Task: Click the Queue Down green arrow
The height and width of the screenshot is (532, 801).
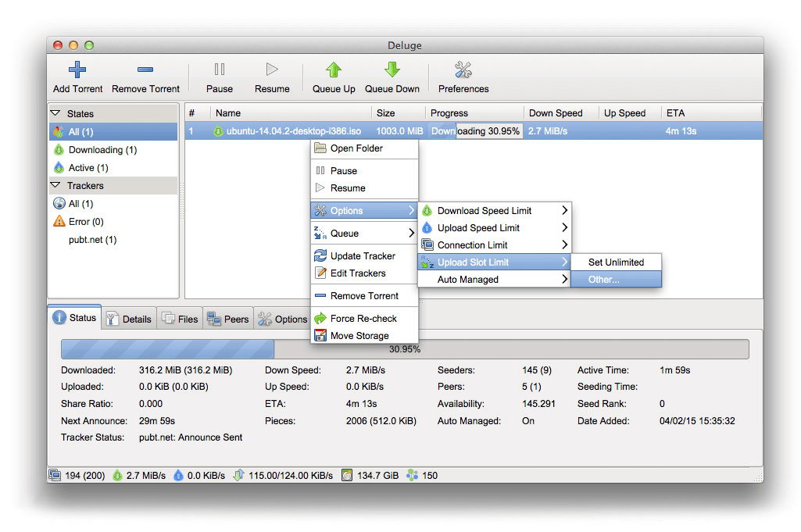Action: point(392,70)
